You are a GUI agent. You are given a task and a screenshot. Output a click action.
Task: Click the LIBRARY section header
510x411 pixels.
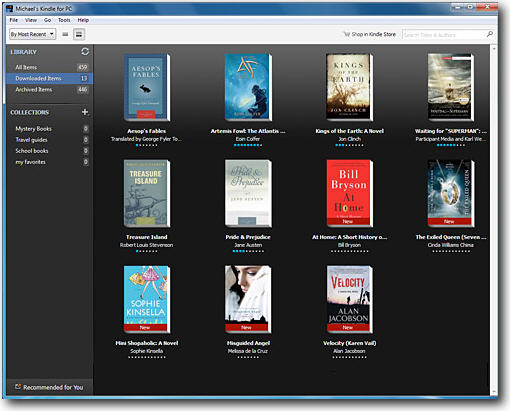[x=23, y=52]
